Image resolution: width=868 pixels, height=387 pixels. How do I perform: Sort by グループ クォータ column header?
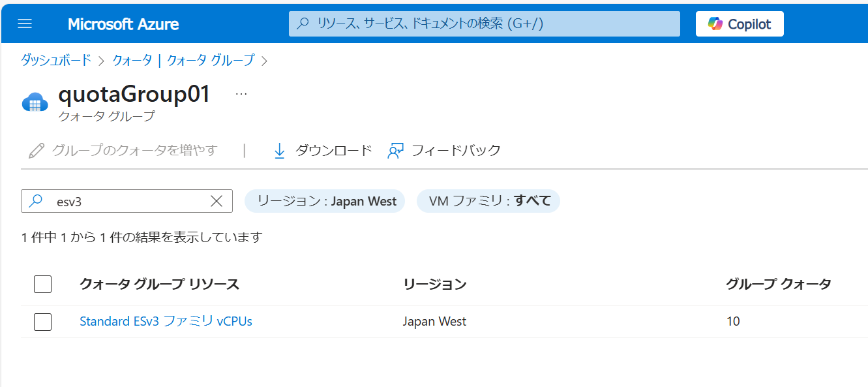(x=778, y=284)
